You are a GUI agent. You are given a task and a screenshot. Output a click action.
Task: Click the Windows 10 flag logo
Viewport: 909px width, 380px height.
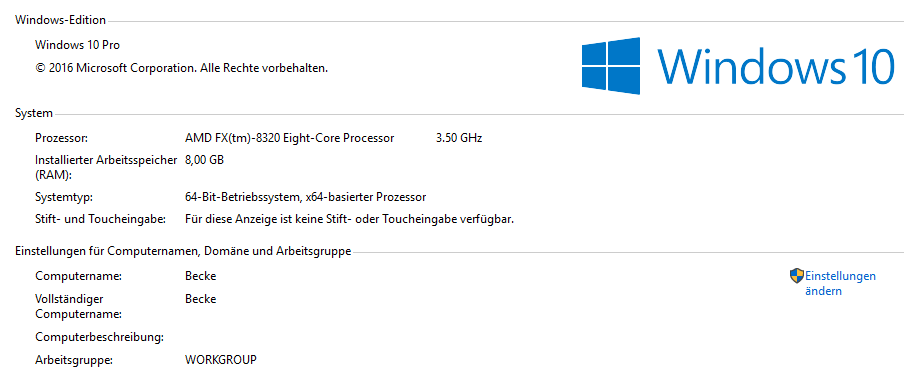tap(611, 66)
